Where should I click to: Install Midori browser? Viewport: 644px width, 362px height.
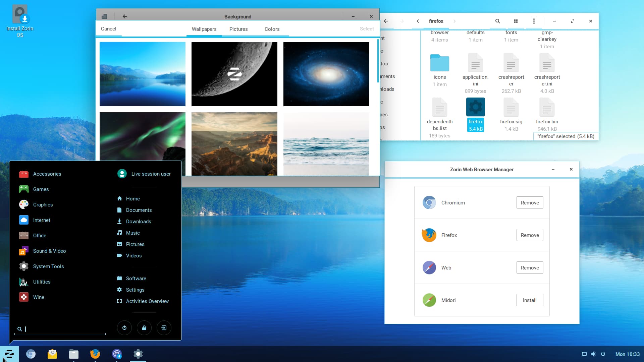(530, 300)
